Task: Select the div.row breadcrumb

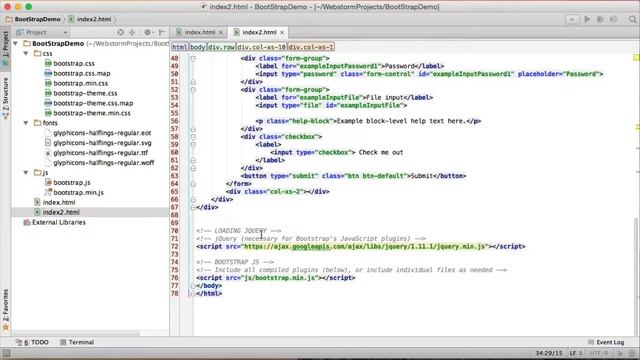Action: pos(221,47)
